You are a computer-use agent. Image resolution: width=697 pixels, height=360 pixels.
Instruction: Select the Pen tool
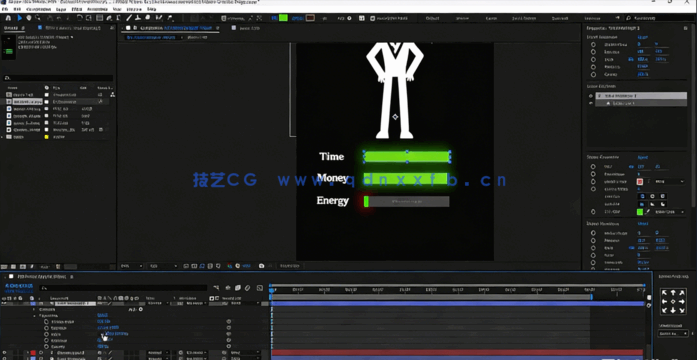pos(109,18)
